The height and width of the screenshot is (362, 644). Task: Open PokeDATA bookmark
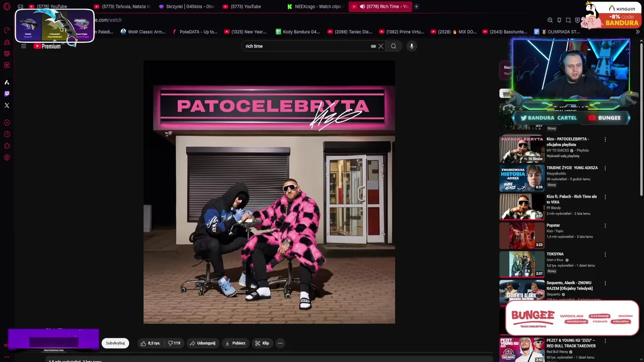[195, 32]
